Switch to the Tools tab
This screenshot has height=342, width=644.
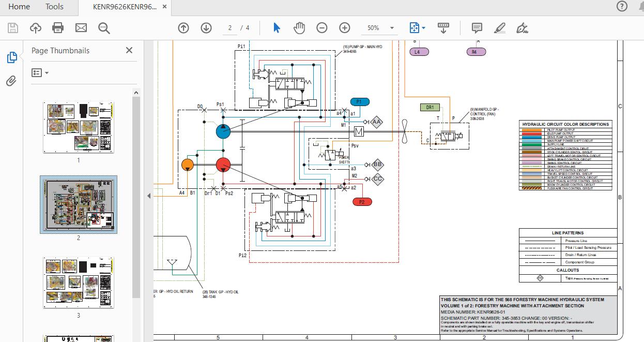point(54,7)
